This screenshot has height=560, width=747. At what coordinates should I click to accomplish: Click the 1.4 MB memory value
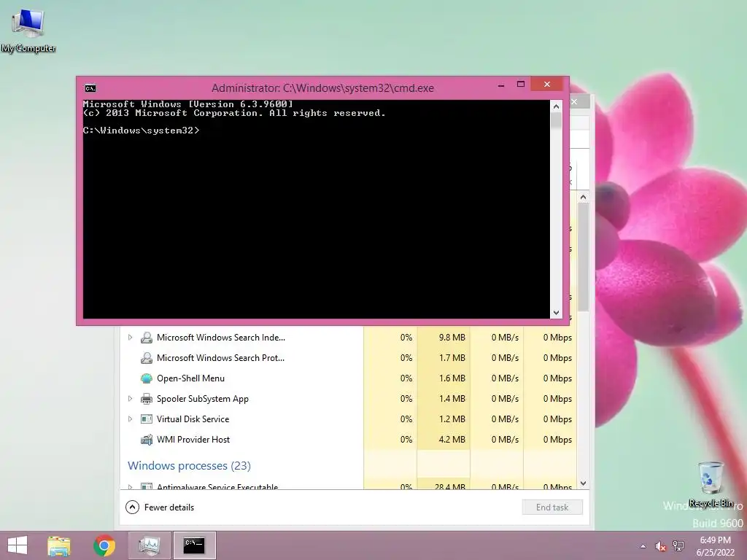pyautogui.click(x=452, y=399)
